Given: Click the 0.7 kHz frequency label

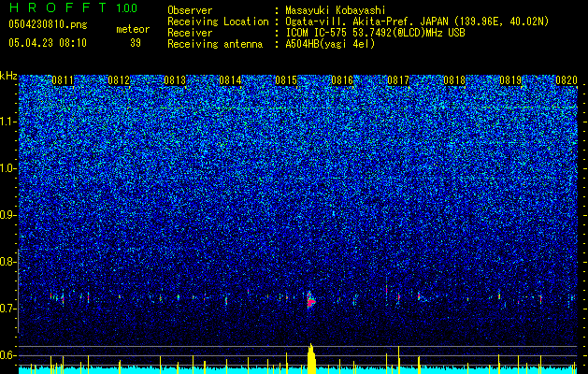Looking at the screenshot, I should click(7, 309).
